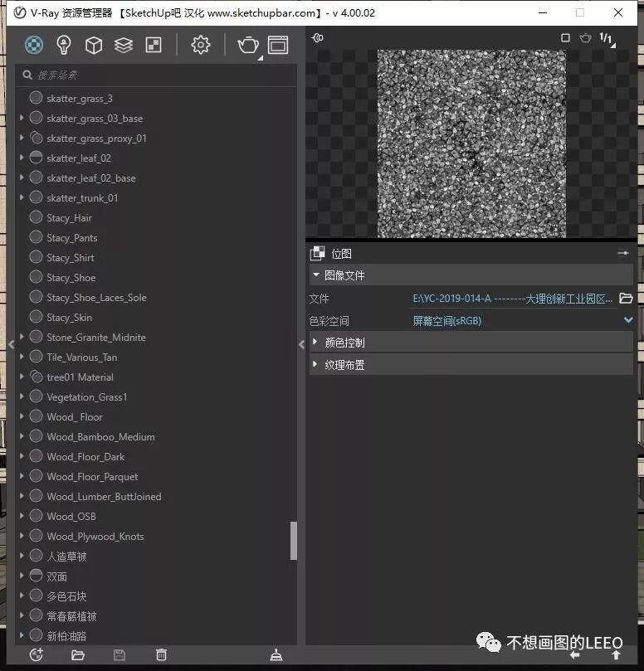
Task: Select Wood_Bamboo_Medium material
Action: click(x=101, y=437)
